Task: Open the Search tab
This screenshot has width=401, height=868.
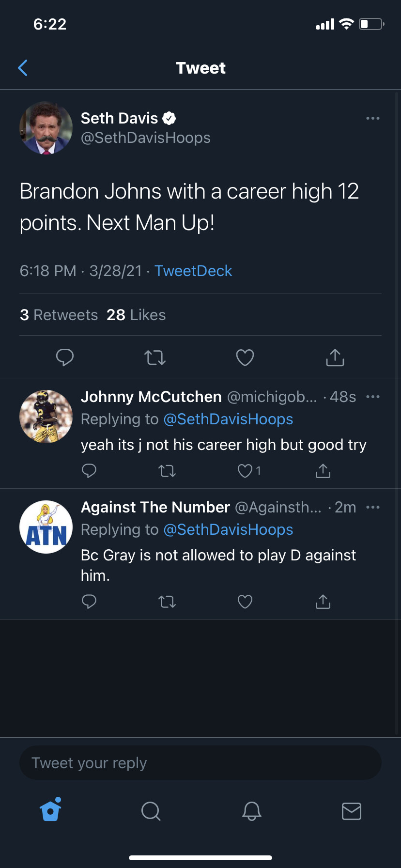Action: tap(151, 810)
